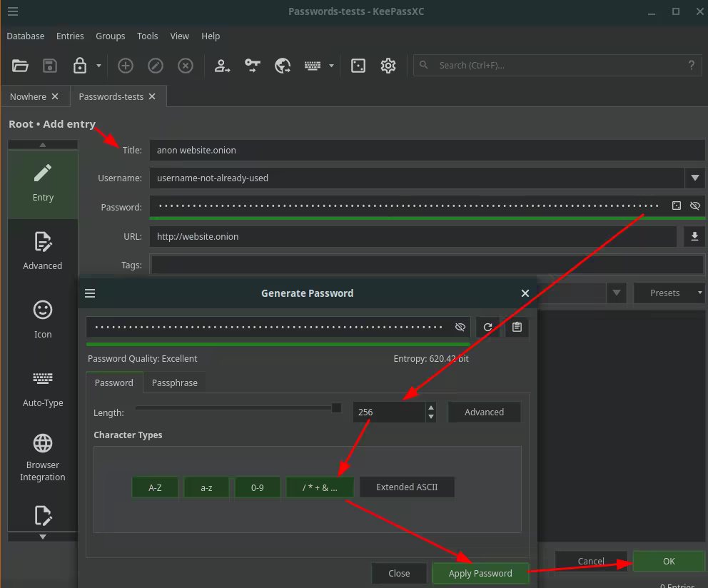Copy generated password with clipboard icon
The width and height of the screenshot is (708, 588).
(517, 328)
